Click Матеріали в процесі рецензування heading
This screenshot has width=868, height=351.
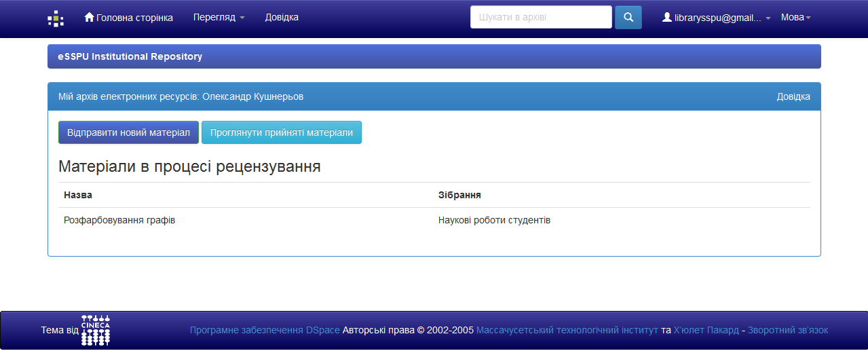pos(189,167)
